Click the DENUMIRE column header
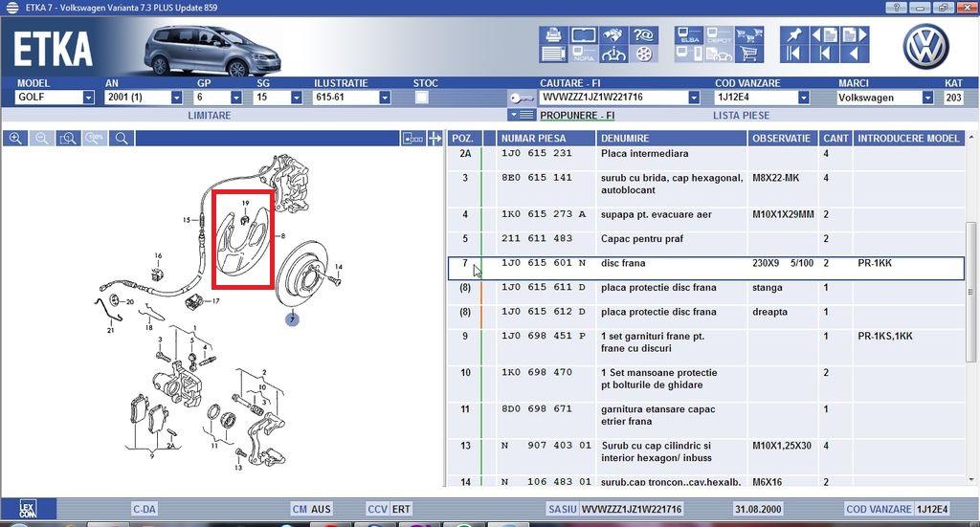This screenshot has height=527, width=980. click(x=672, y=139)
